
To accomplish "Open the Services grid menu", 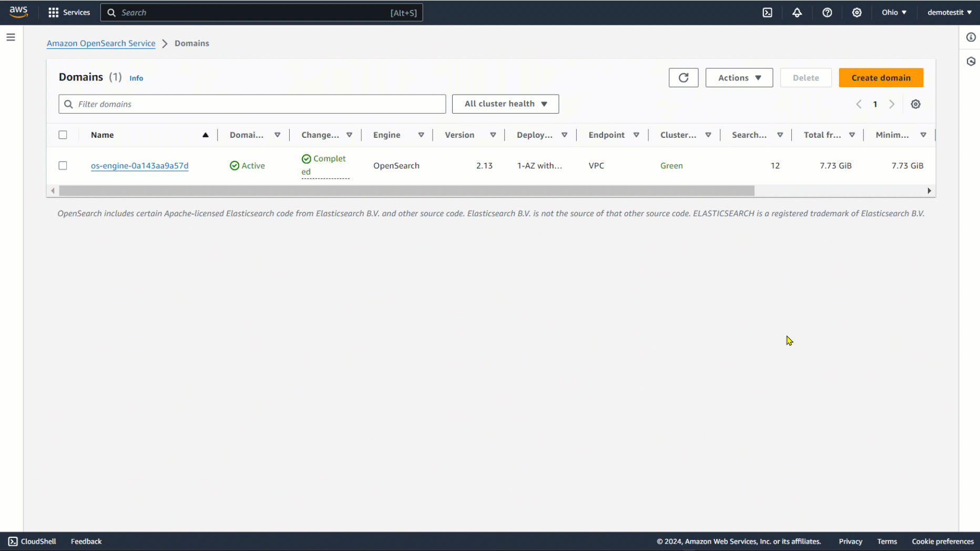I will pos(69,13).
